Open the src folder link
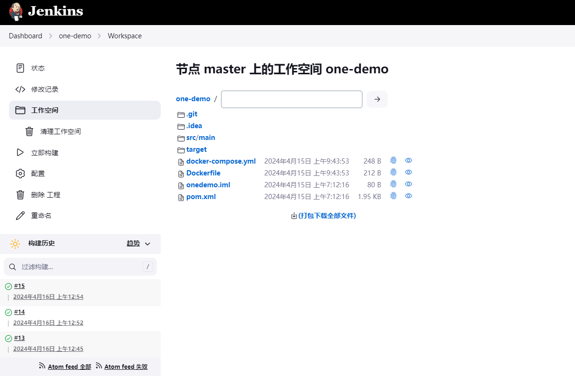This screenshot has width=575, height=392. click(x=191, y=138)
